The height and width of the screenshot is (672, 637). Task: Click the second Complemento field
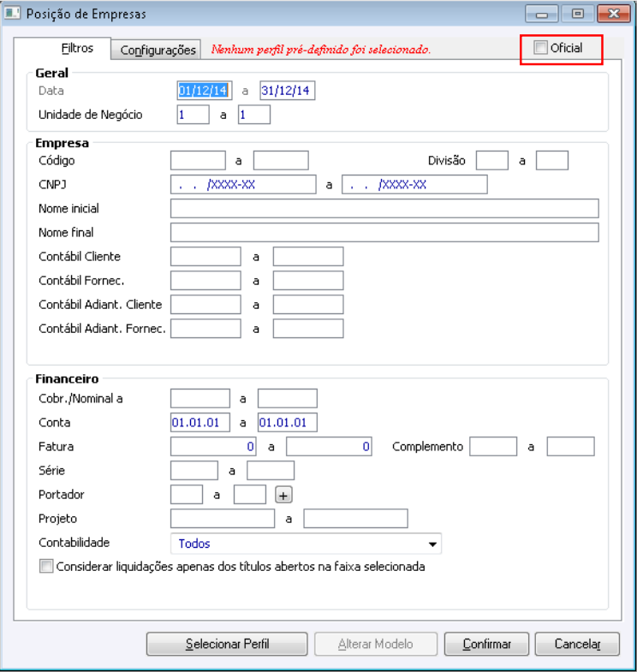[x=570, y=447]
